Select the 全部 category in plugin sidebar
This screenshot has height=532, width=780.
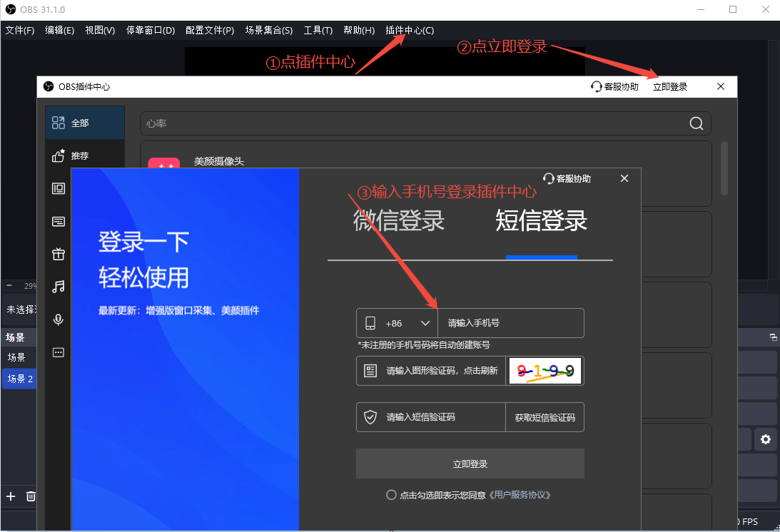coord(78,122)
